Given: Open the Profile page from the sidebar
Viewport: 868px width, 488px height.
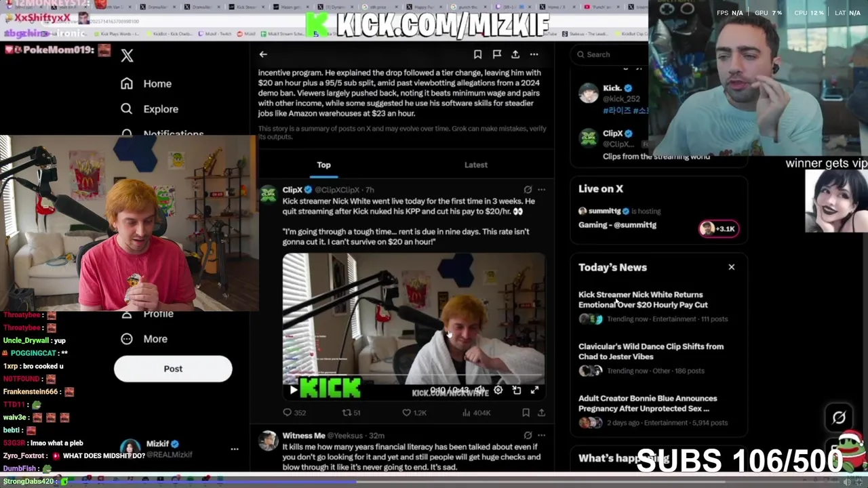Looking at the screenshot, I should click(149, 314).
